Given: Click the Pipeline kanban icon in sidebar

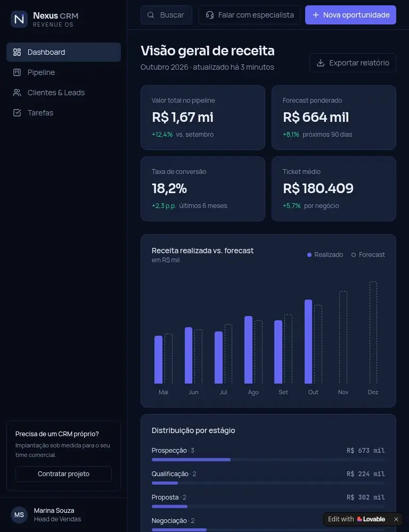Looking at the screenshot, I should click(17, 72).
